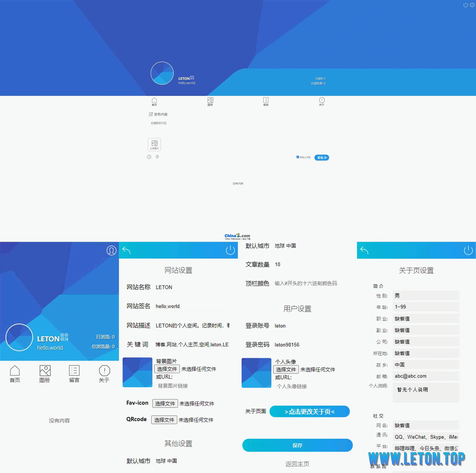Click the 上传图片 upload image tile
The height and width of the screenshot is (473, 476).
point(154,145)
